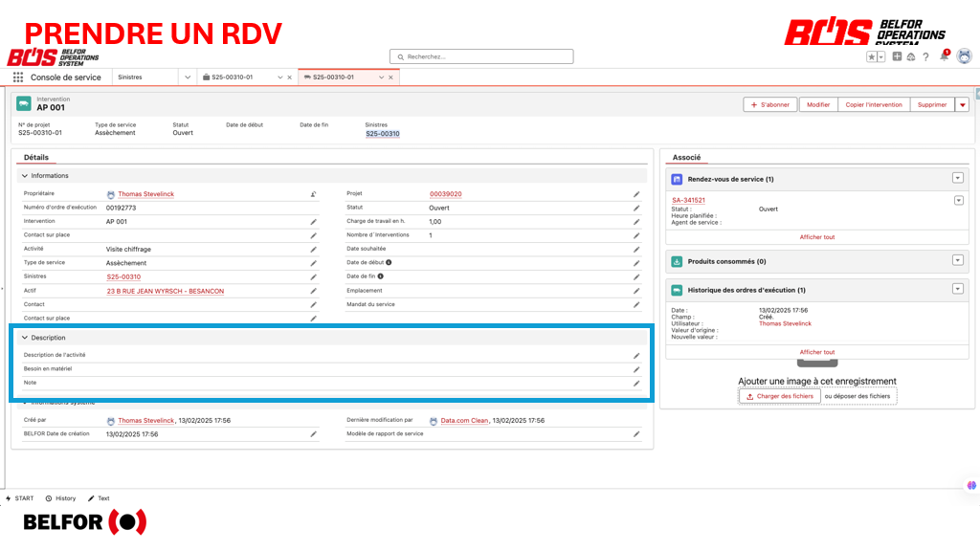
Task: Open the Associé tab
Action: (686, 158)
